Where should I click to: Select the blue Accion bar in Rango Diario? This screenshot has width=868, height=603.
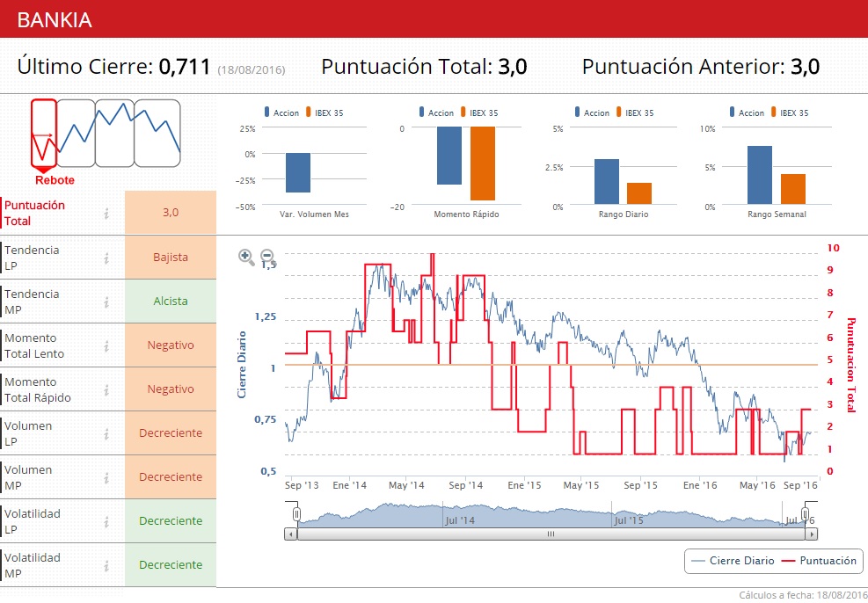607,181
